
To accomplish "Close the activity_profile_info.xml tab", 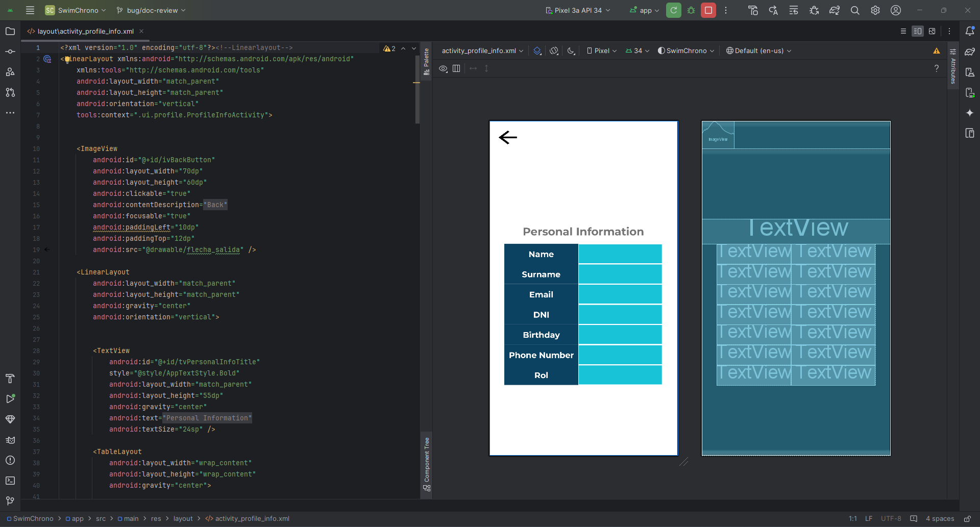I will 141,31.
